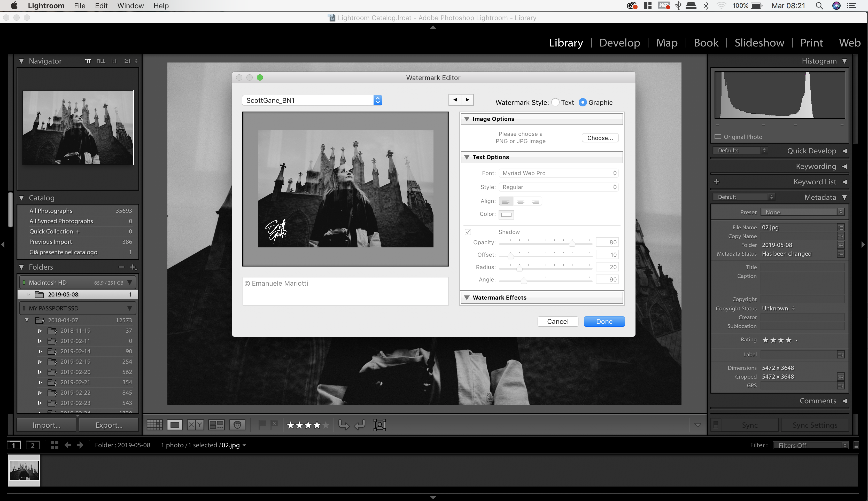The image size is (868, 501).
Task: Align watermark text right
Action: [x=535, y=201]
